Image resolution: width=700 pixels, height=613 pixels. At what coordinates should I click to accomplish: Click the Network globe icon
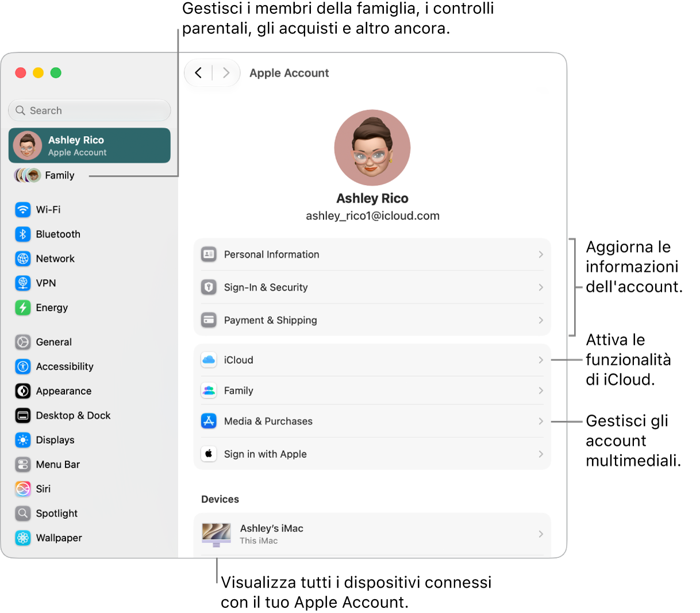[23, 259]
